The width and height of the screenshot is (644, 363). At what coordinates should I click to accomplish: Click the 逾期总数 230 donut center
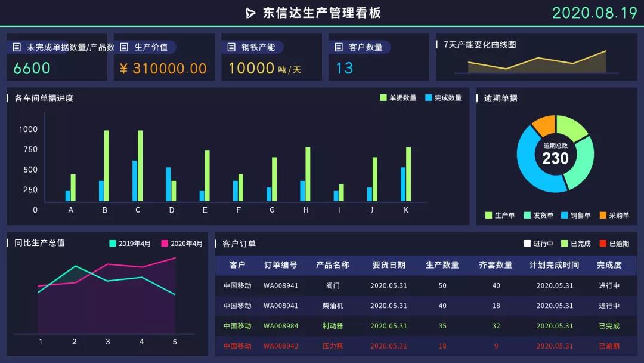click(555, 155)
